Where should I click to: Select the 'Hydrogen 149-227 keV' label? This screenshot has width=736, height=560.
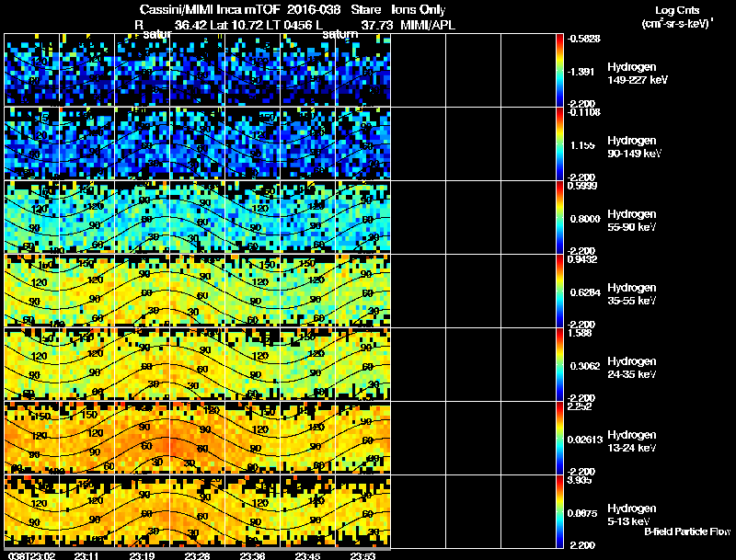click(x=638, y=74)
